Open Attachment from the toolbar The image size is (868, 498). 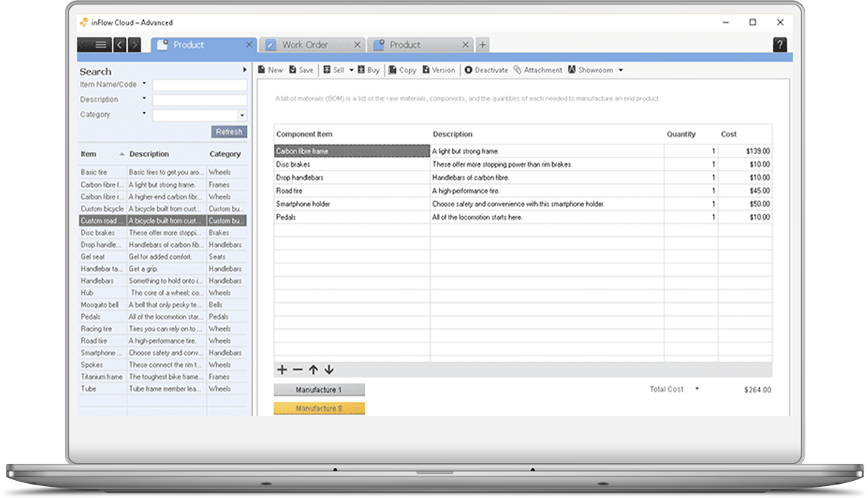537,70
